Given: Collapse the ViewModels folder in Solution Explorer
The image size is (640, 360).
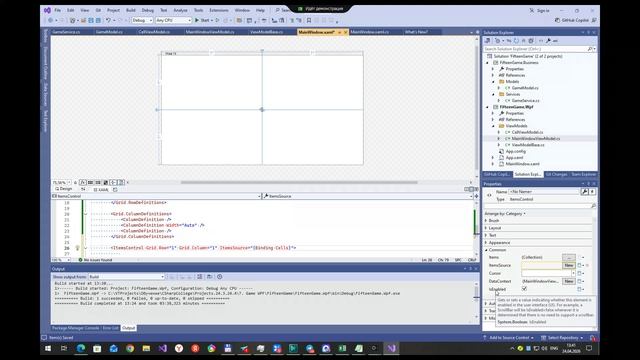Looking at the screenshot, I should 493,126.
